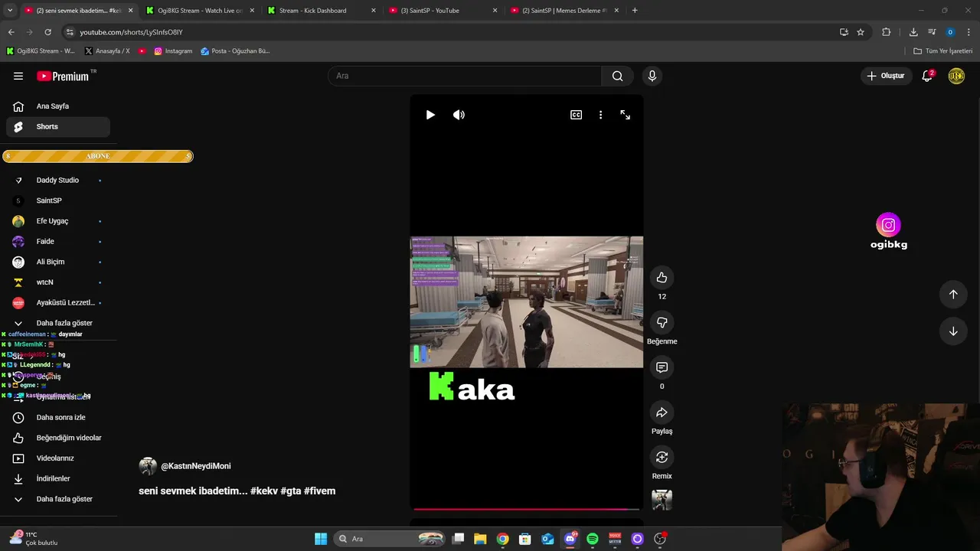Open Videolarınız in sidebar
This screenshot has height=551, width=980.
58,458
